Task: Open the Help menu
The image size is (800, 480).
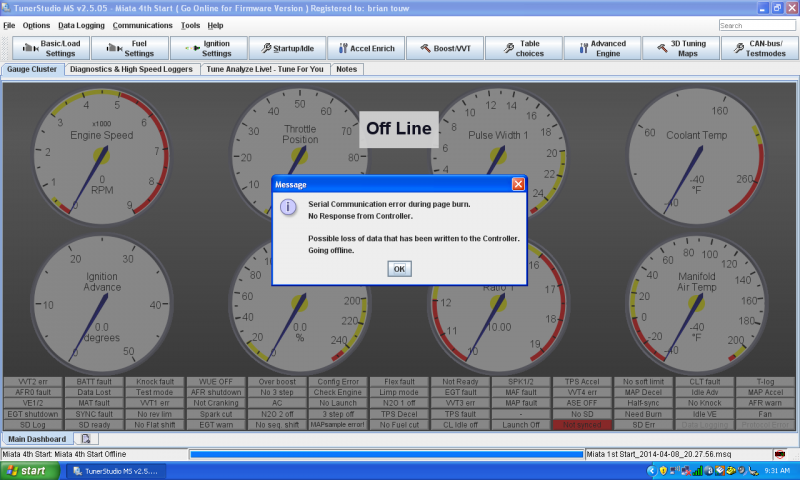Action: click(215, 26)
